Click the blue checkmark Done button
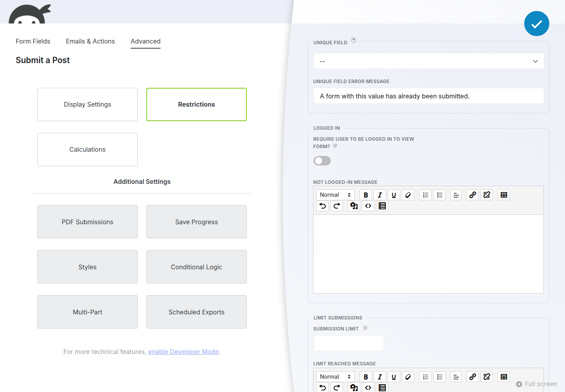This screenshot has height=392, width=565. point(536,24)
